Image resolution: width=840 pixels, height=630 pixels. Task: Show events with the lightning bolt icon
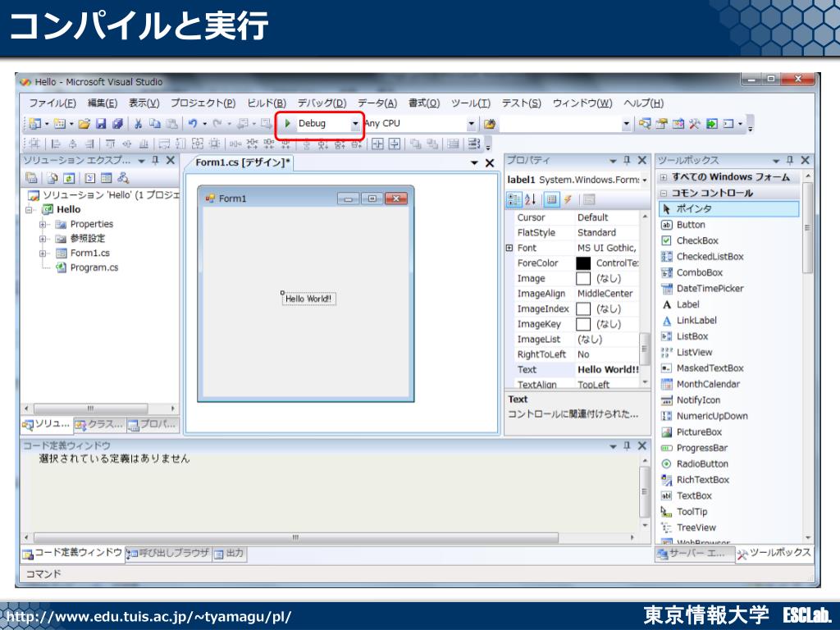click(x=568, y=200)
